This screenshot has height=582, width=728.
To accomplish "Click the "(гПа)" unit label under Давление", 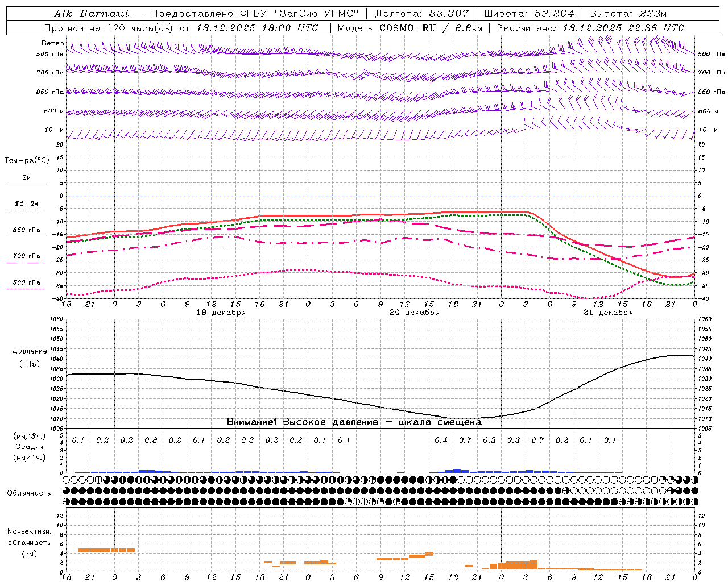I will pyautogui.click(x=30, y=364).
